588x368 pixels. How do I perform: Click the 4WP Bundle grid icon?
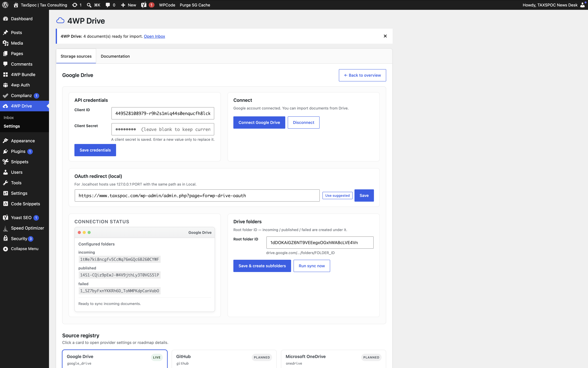pos(5,75)
